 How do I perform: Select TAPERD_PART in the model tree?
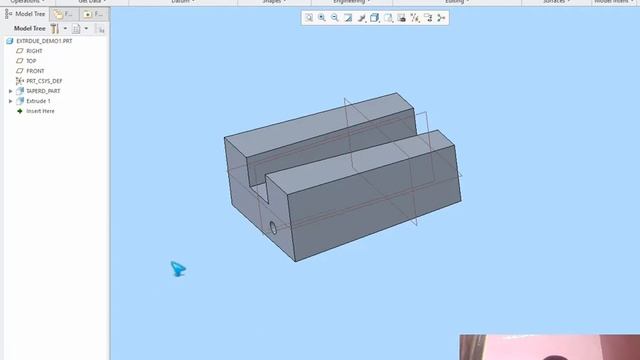point(43,91)
